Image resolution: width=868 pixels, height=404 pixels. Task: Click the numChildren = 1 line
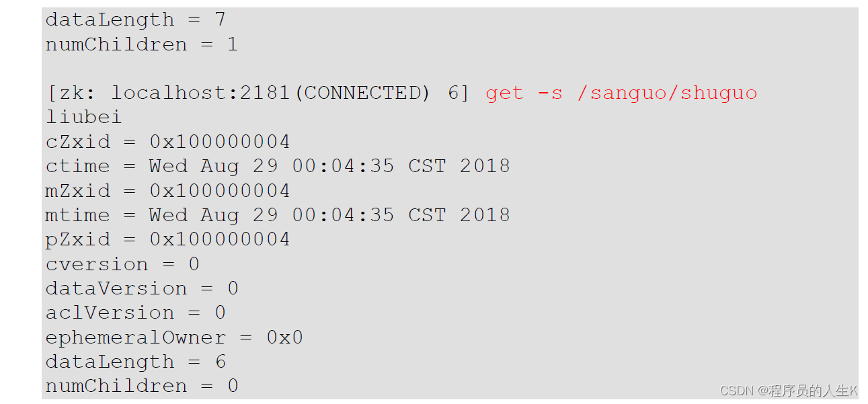pos(142,44)
